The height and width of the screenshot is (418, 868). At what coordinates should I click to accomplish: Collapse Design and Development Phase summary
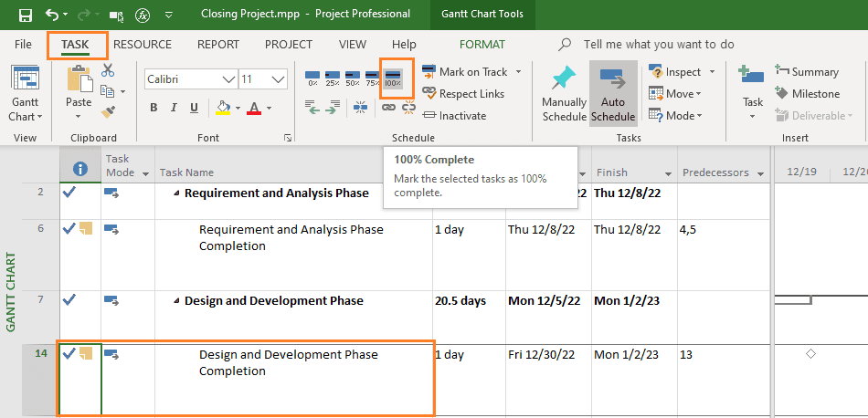pos(176,301)
